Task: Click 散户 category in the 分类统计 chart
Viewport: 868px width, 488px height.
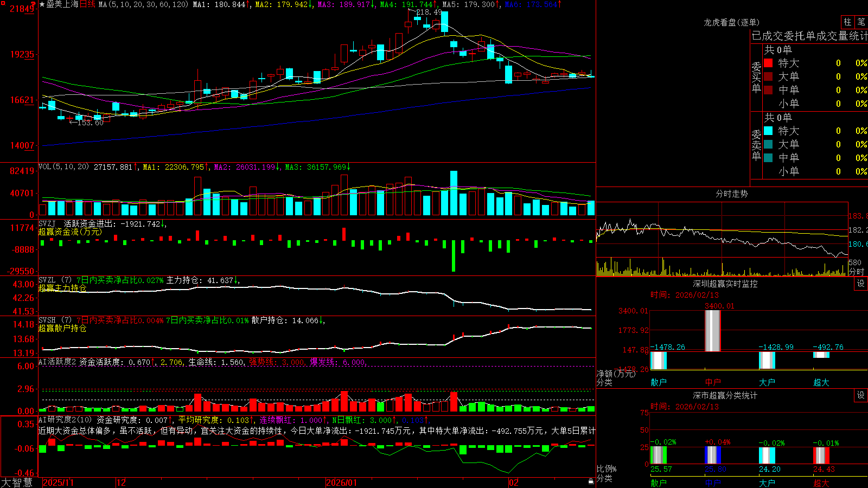Action: pyautogui.click(x=659, y=483)
